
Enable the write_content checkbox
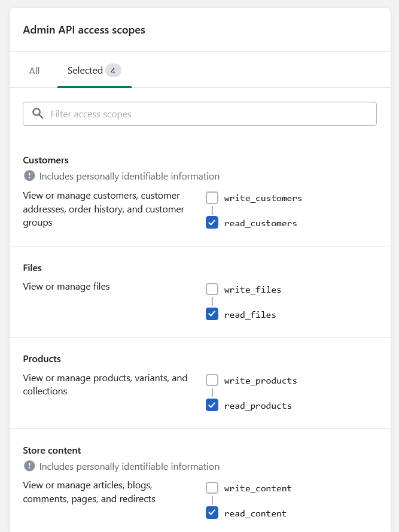click(212, 488)
